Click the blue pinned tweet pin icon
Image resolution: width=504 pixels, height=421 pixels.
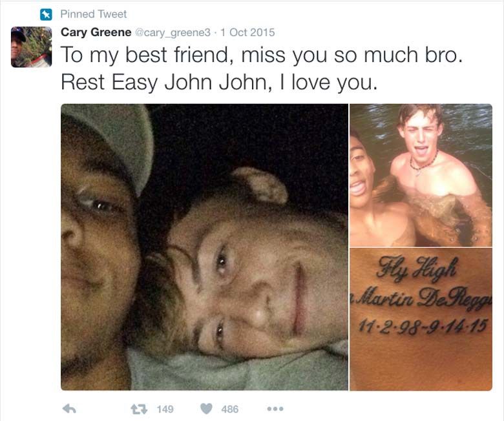coord(46,14)
